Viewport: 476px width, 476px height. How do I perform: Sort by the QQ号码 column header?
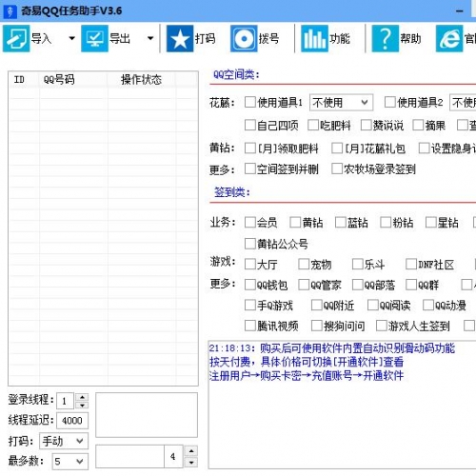(73, 79)
